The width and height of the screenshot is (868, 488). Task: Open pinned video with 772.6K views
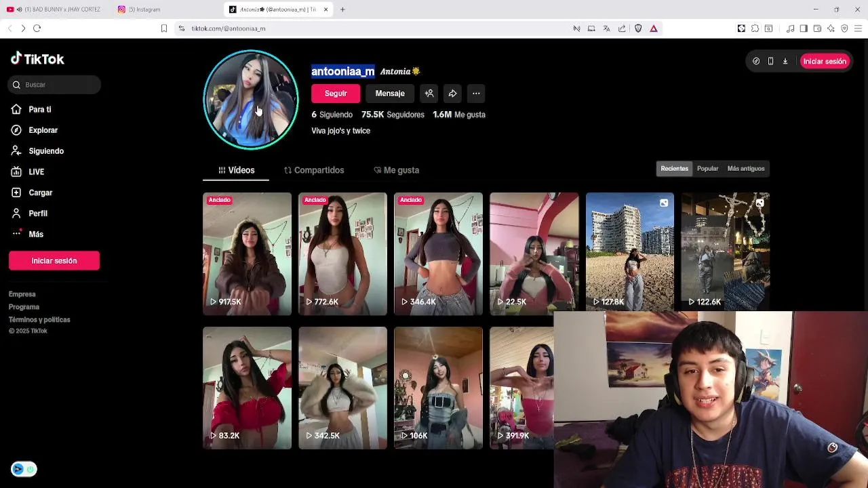coord(342,254)
